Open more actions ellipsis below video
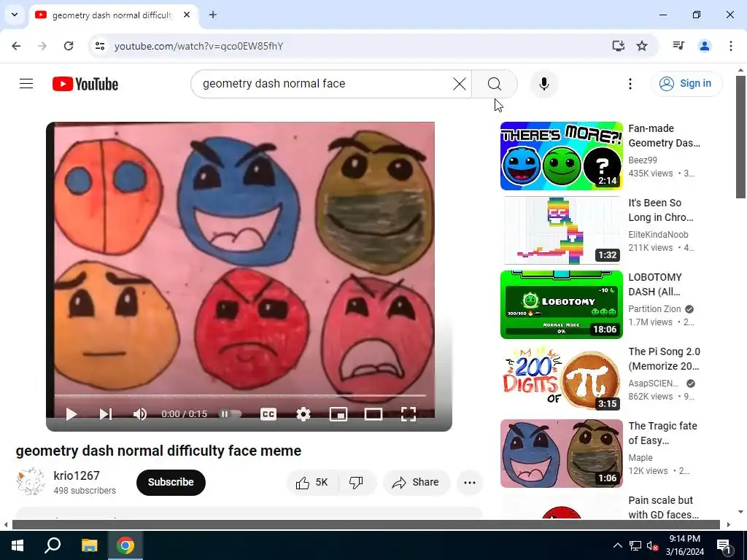 click(470, 483)
